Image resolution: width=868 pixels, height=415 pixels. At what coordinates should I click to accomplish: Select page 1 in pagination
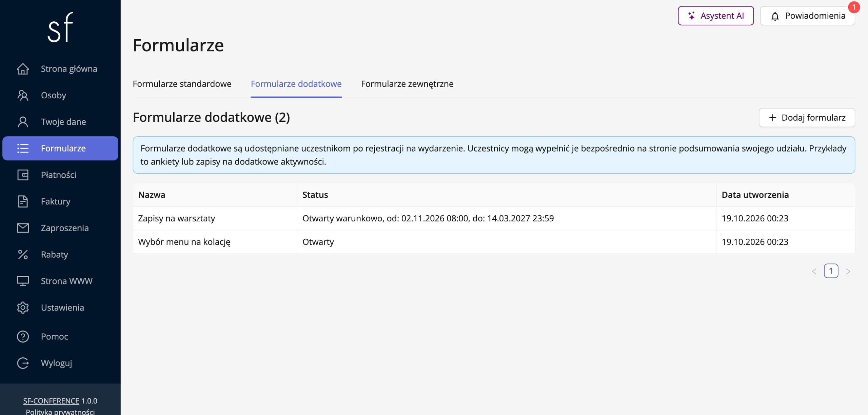tap(831, 271)
